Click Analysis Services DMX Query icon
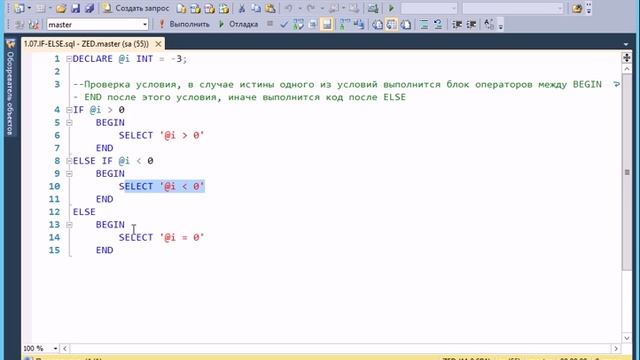 pos(209,8)
